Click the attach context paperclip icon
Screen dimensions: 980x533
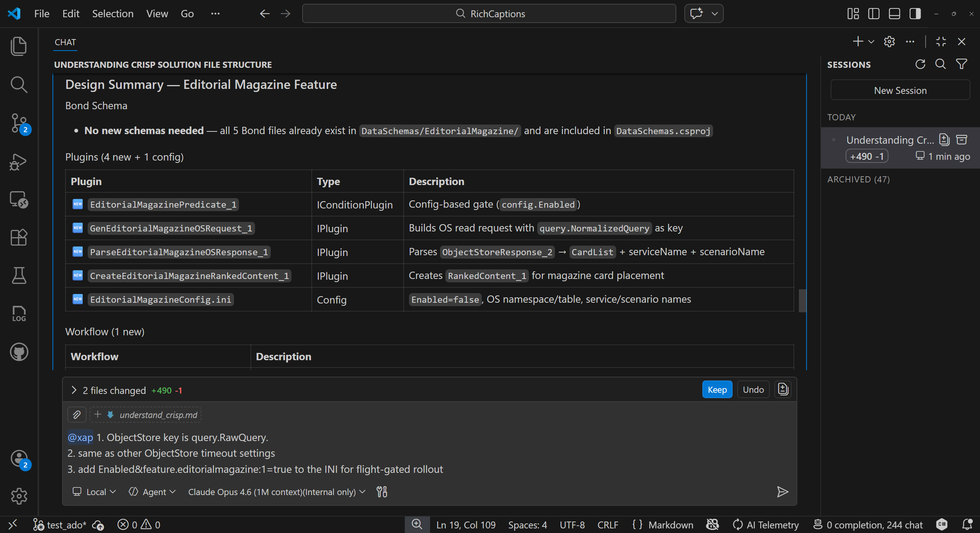77,415
